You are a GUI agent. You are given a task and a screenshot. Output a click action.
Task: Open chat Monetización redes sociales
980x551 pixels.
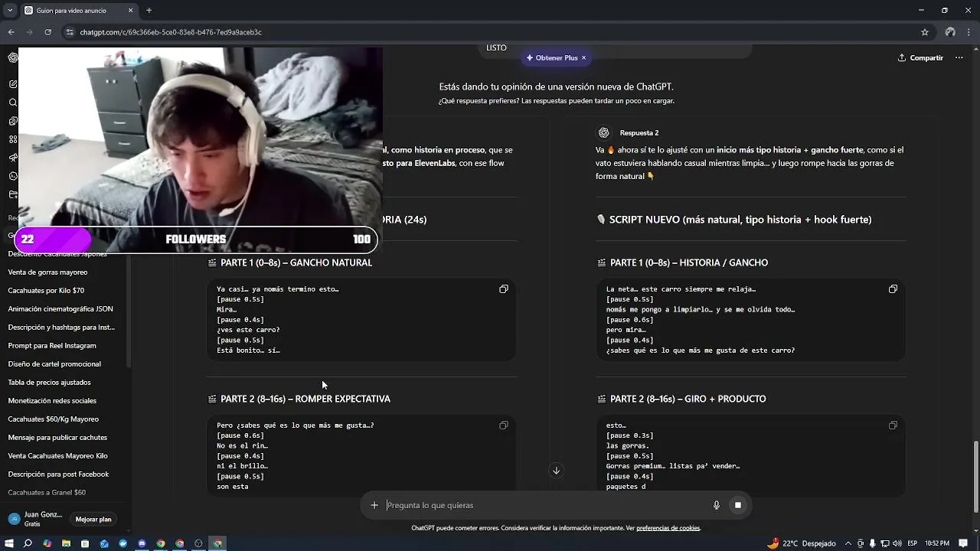point(52,400)
